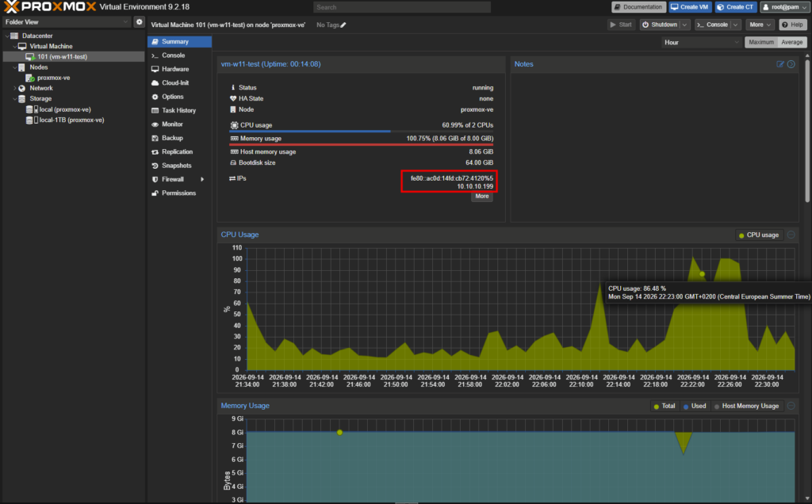Image resolution: width=812 pixels, height=504 pixels.
Task: Click the Create VM button
Action: point(689,7)
